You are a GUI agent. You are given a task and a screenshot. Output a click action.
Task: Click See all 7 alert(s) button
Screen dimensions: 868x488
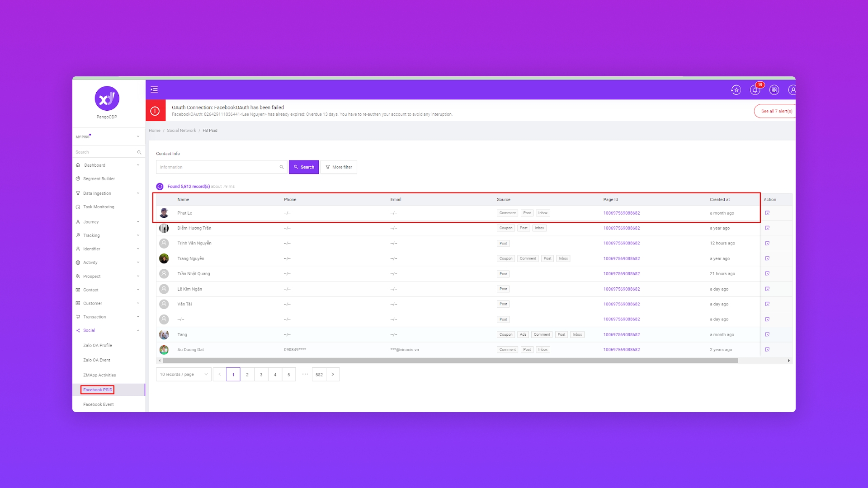click(776, 111)
